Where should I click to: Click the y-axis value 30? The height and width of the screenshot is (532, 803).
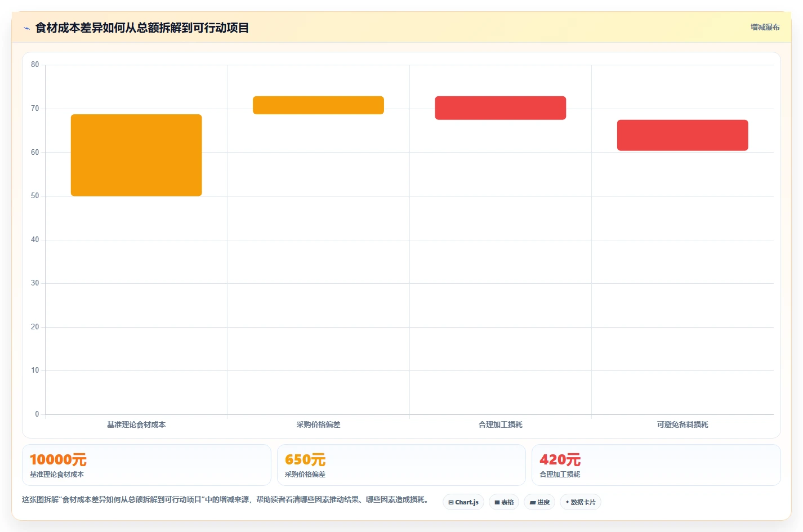click(35, 283)
